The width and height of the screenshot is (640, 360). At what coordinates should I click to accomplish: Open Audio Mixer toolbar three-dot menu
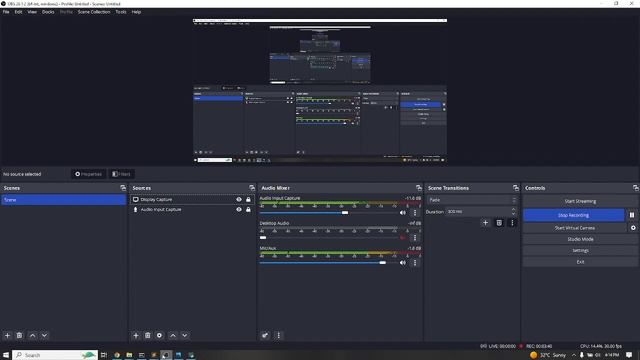coord(279,336)
